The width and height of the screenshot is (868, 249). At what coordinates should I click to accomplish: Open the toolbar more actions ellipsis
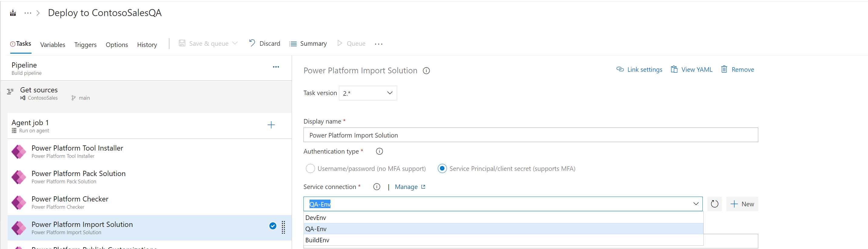(x=378, y=44)
